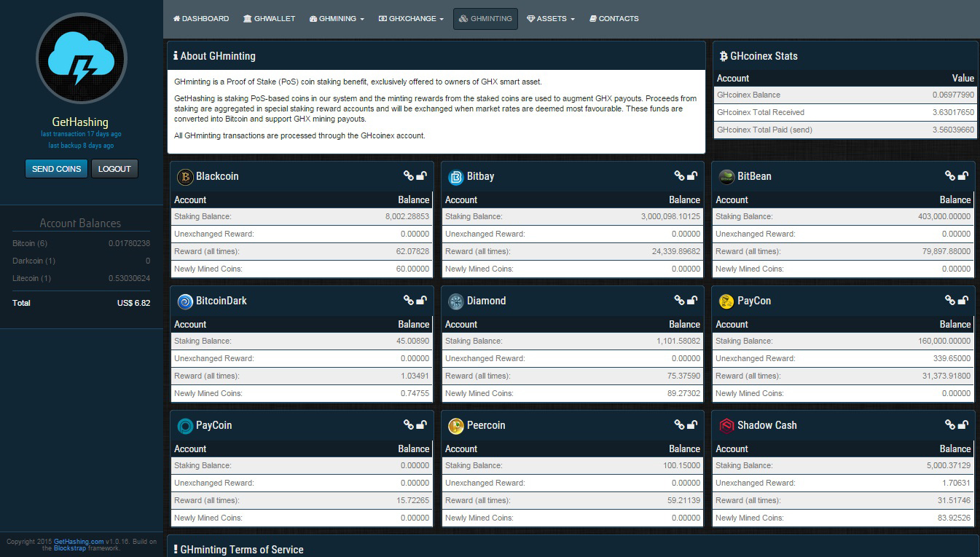Toggle the padlock icon on Shadow Cash card
Image resolution: width=980 pixels, height=557 pixels.
pos(963,424)
